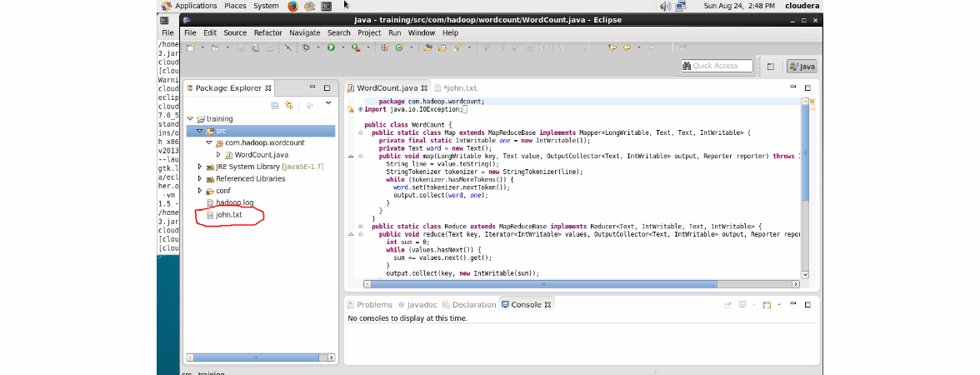Open the Run button dropdown arrow

click(343, 47)
